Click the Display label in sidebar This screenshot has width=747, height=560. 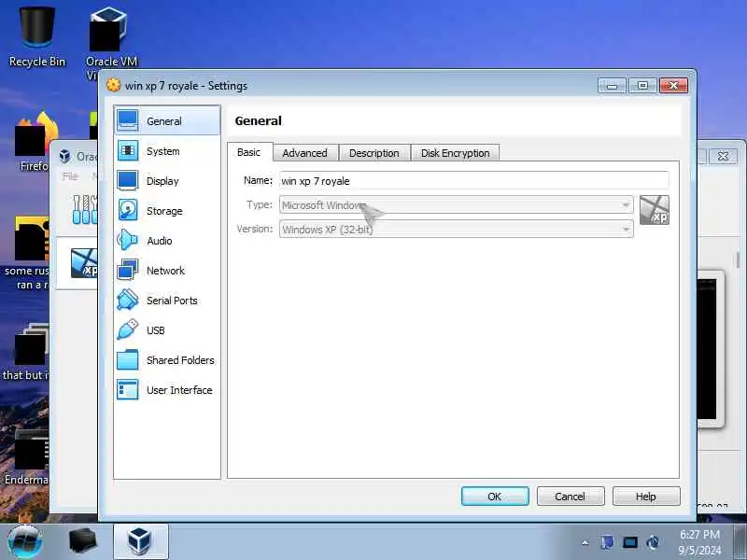coord(162,181)
